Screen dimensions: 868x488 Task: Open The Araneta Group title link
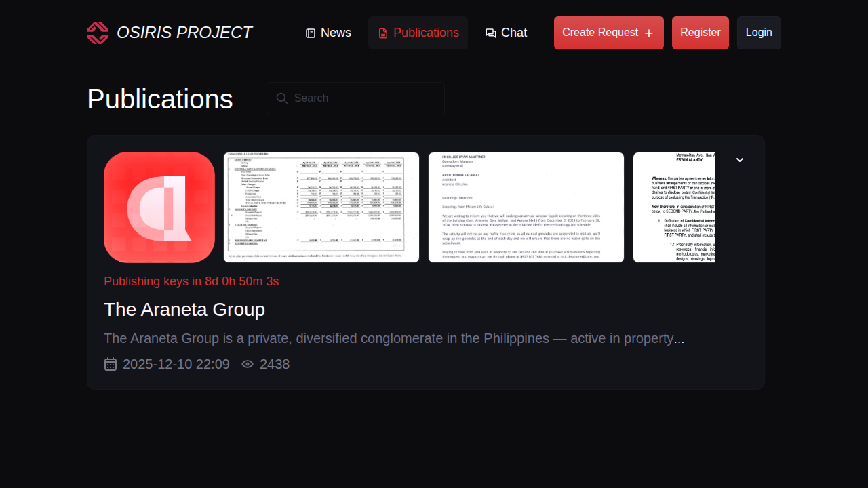[x=184, y=310]
